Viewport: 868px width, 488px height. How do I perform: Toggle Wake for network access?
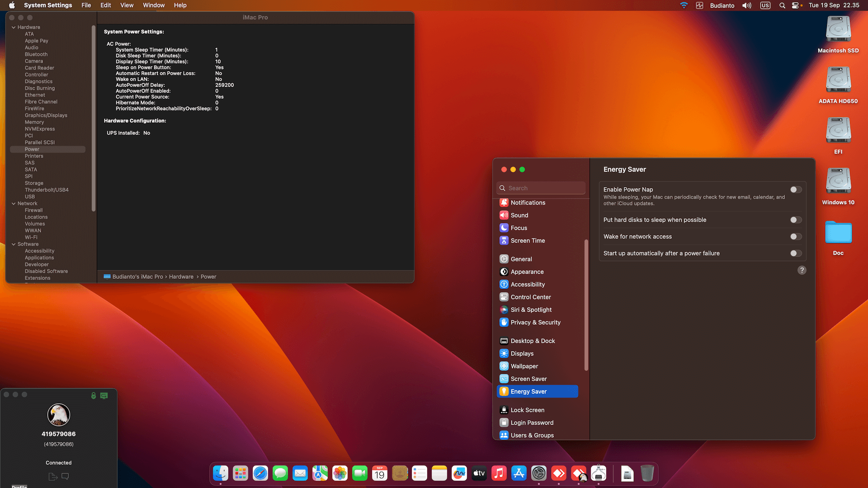pyautogui.click(x=796, y=237)
